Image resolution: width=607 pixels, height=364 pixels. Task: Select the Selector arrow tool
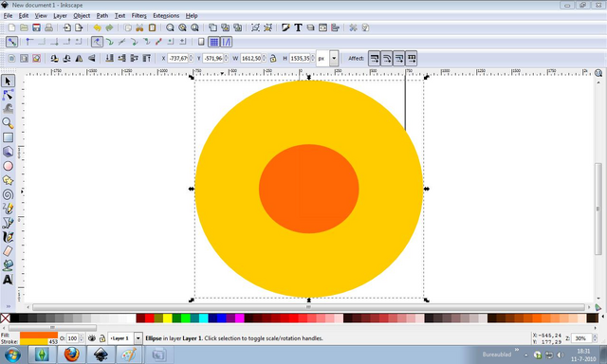[9, 81]
